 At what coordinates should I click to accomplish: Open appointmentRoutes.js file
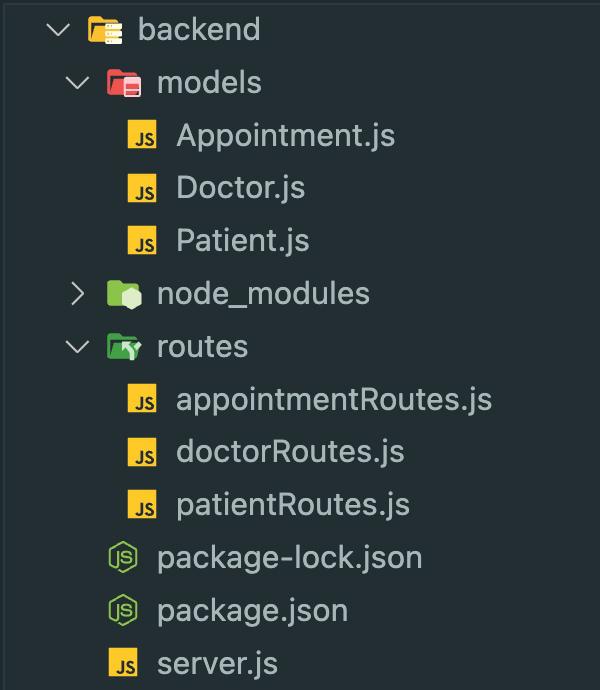click(x=334, y=400)
